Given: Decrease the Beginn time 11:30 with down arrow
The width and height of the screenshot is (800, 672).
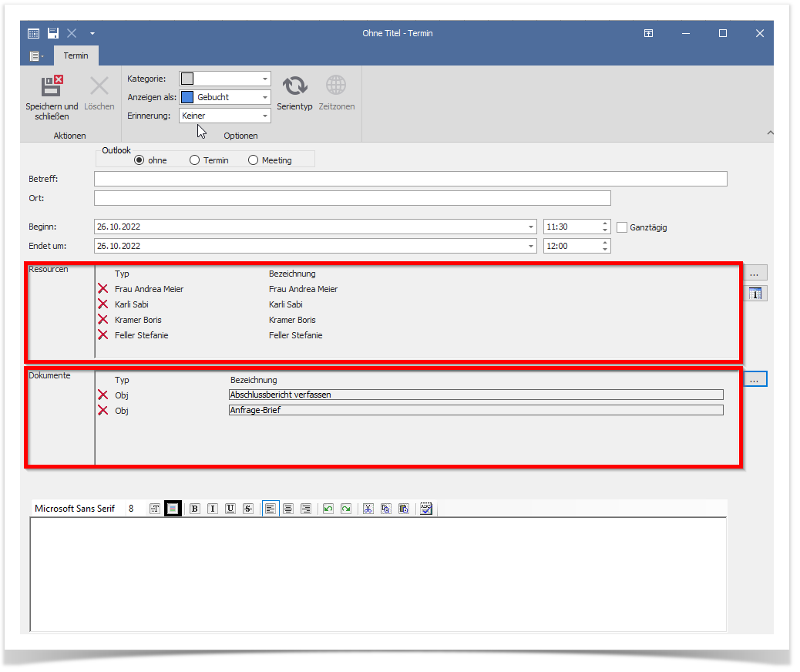Looking at the screenshot, I should pos(605,230).
